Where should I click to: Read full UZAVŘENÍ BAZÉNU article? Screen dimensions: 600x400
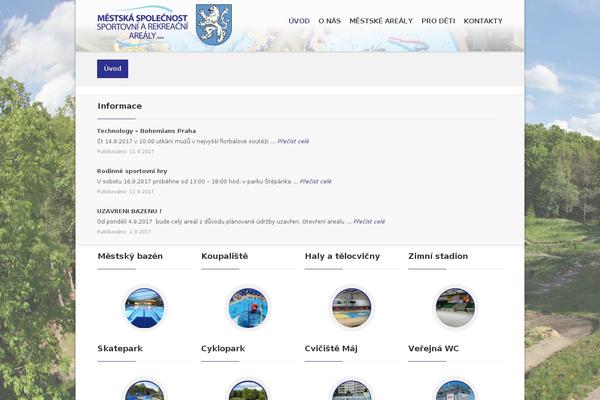369,222
